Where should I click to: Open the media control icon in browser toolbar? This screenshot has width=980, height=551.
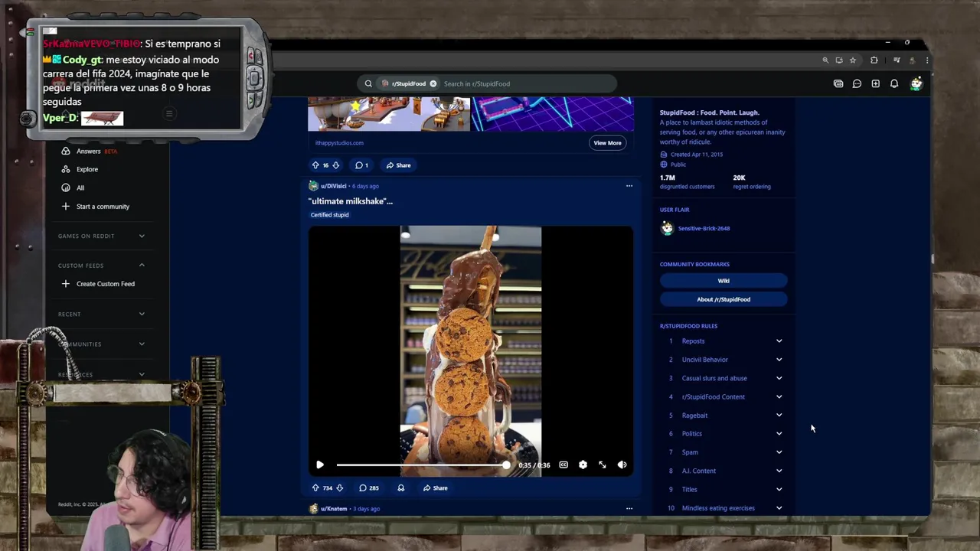[x=897, y=60]
